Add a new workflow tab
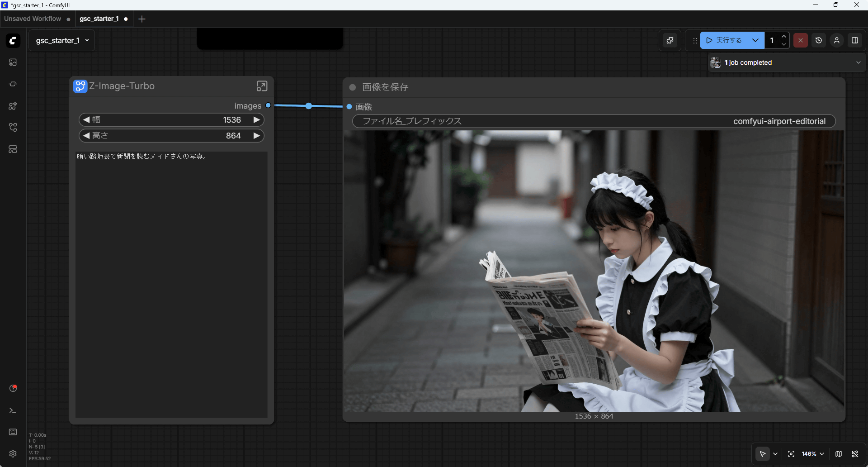This screenshot has width=868, height=467. [x=142, y=19]
